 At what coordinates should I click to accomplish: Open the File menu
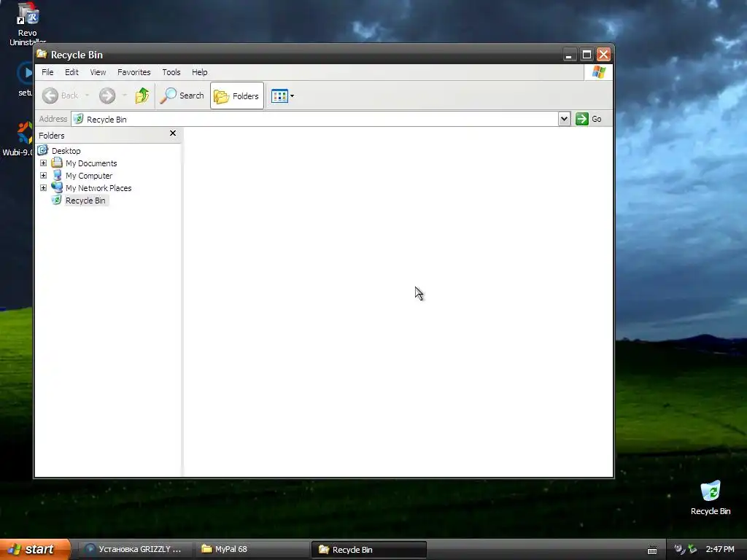(47, 72)
